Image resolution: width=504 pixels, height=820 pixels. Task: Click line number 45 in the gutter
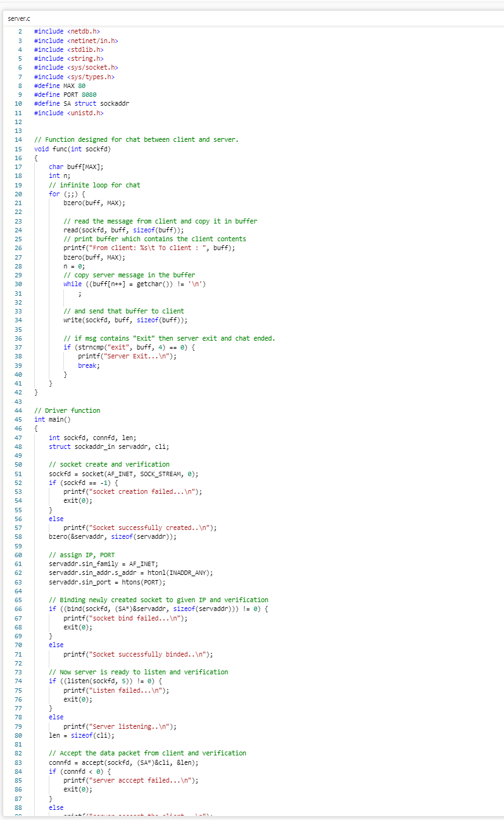coord(18,419)
